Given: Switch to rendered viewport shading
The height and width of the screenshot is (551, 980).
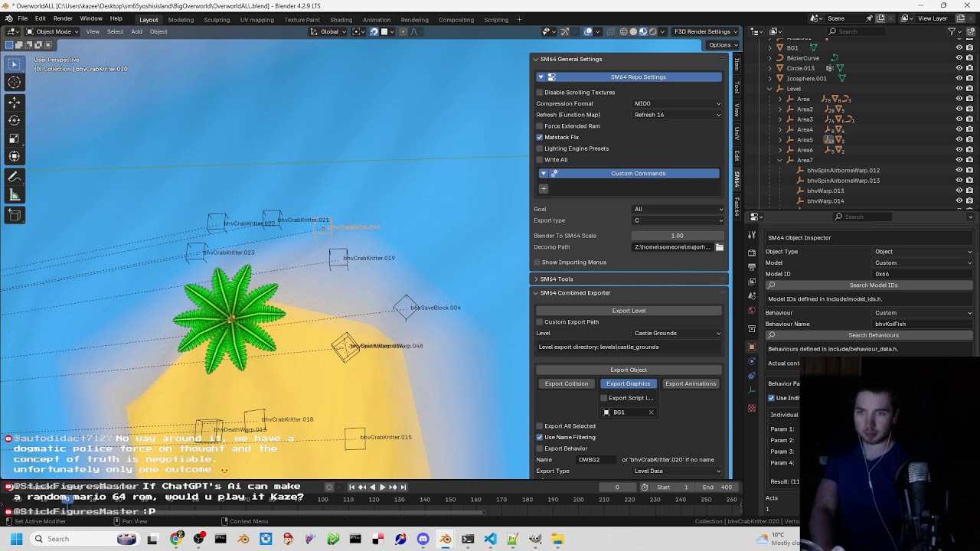Looking at the screenshot, I should (x=653, y=31).
